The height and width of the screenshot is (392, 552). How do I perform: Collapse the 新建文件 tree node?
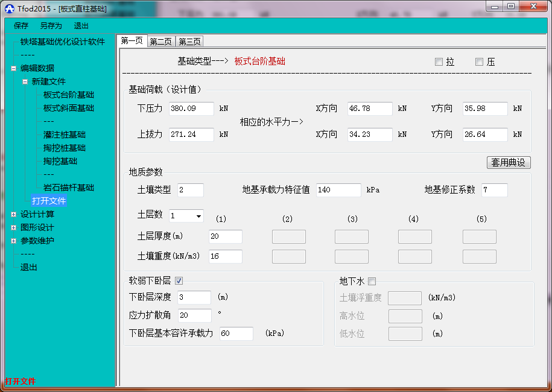(25, 81)
